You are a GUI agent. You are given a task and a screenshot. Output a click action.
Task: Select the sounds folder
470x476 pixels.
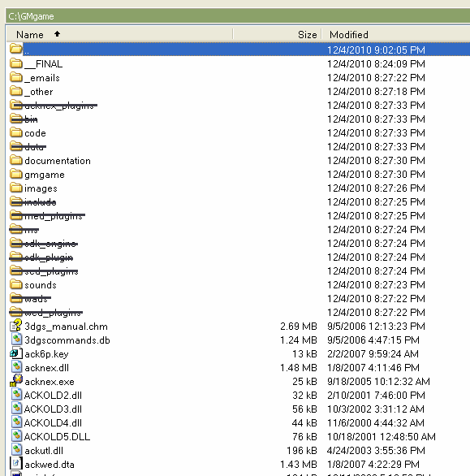[x=41, y=285]
